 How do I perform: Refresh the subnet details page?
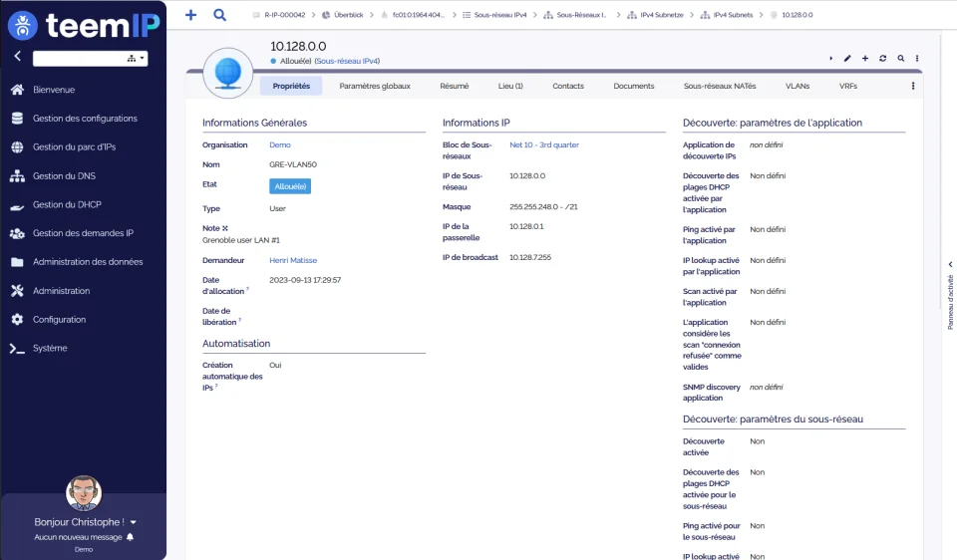[x=882, y=59]
